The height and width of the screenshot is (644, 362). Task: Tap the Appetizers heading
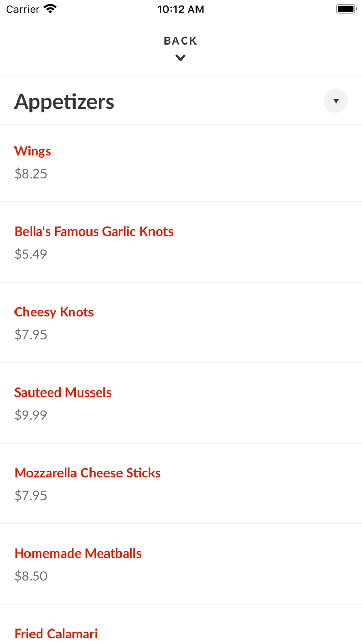(x=64, y=101)
